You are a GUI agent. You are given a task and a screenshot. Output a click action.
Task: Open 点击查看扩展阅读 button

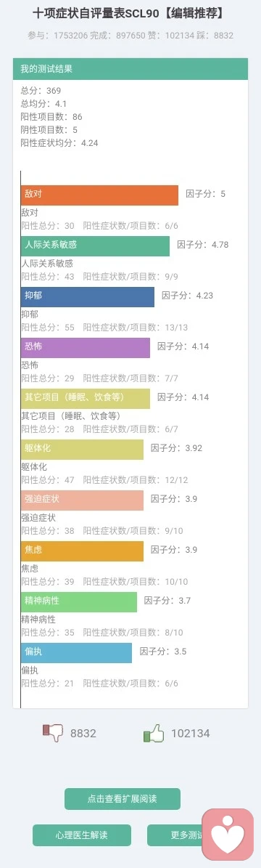[x=123, y=799]
